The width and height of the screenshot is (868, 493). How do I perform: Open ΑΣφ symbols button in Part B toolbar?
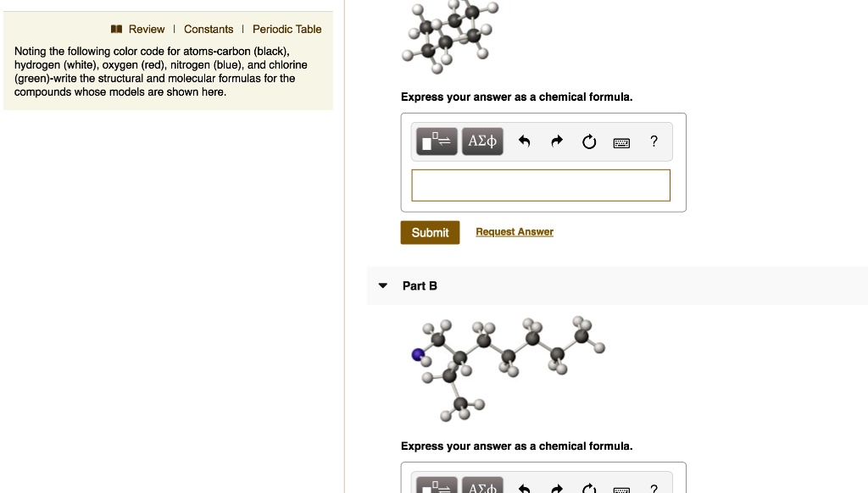point(482,486)
